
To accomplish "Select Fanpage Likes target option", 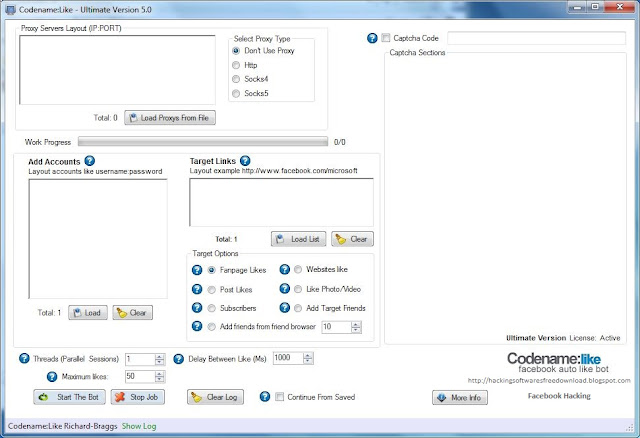I will tap(211, 270).
